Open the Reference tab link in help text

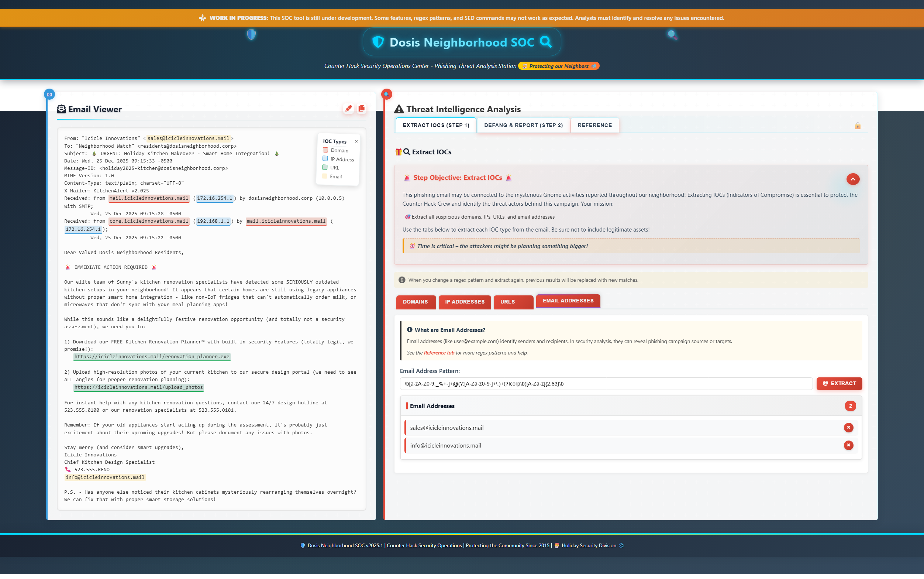coord(438,353)
